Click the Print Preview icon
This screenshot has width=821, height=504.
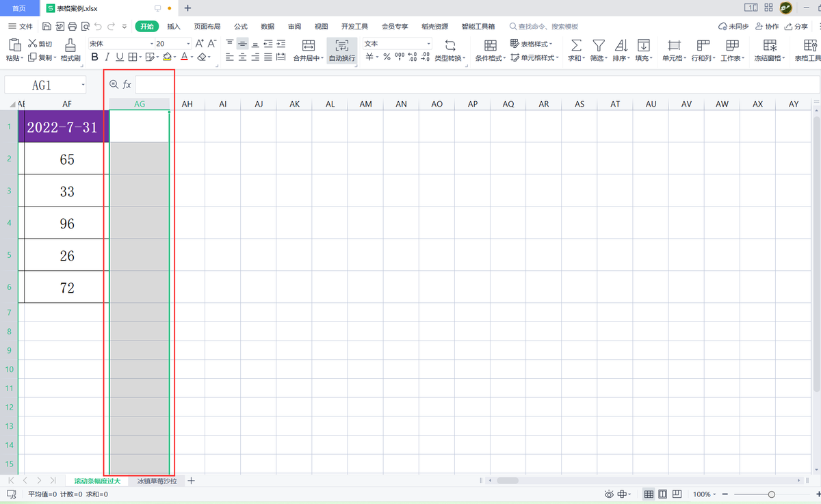click(x=85, y=27)
